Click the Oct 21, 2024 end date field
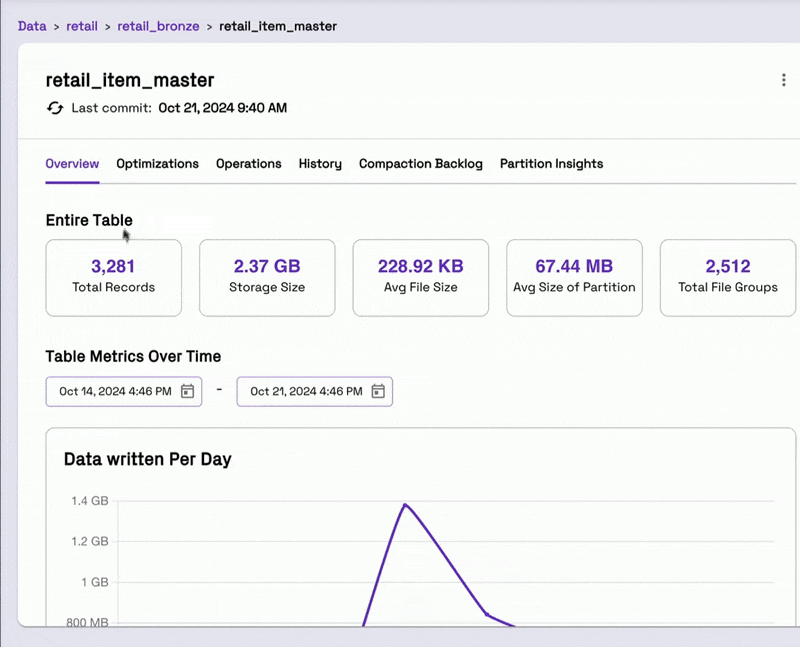This screenshot has height=647, width=800. click(314, 391)
